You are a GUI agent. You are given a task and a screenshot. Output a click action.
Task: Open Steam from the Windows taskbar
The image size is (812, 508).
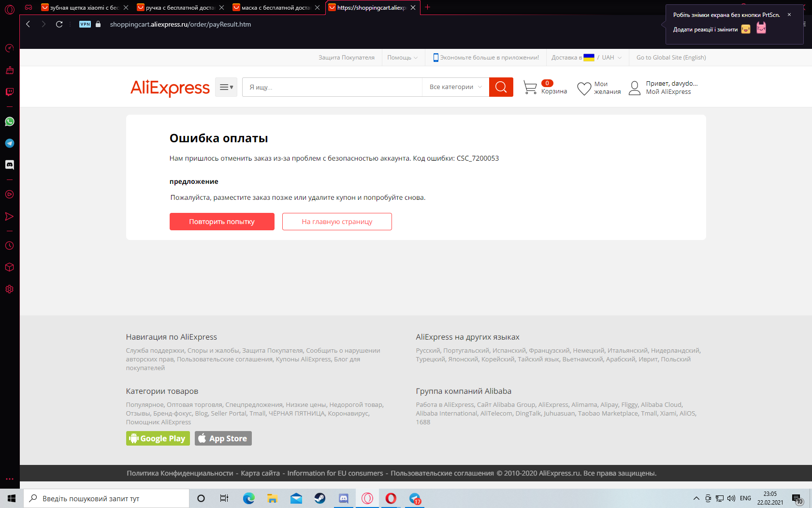320,498
